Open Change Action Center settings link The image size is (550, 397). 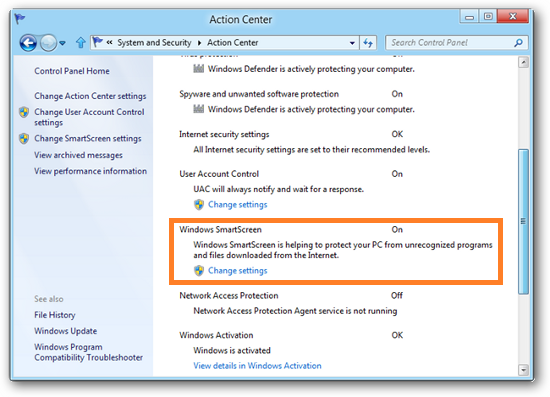(90, 96)
